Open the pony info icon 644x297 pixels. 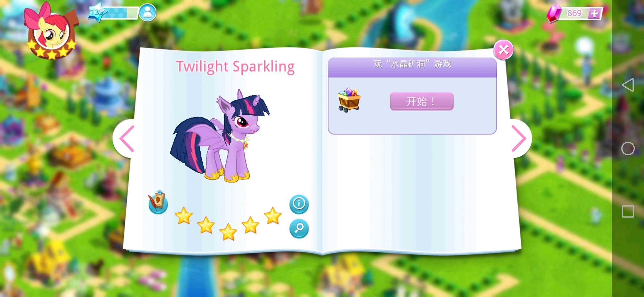[299, 204]
